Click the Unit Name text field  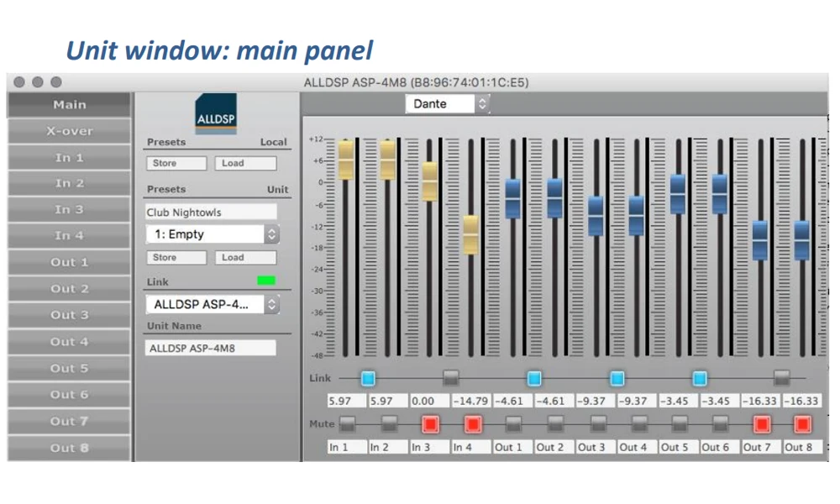coord(211,348)
